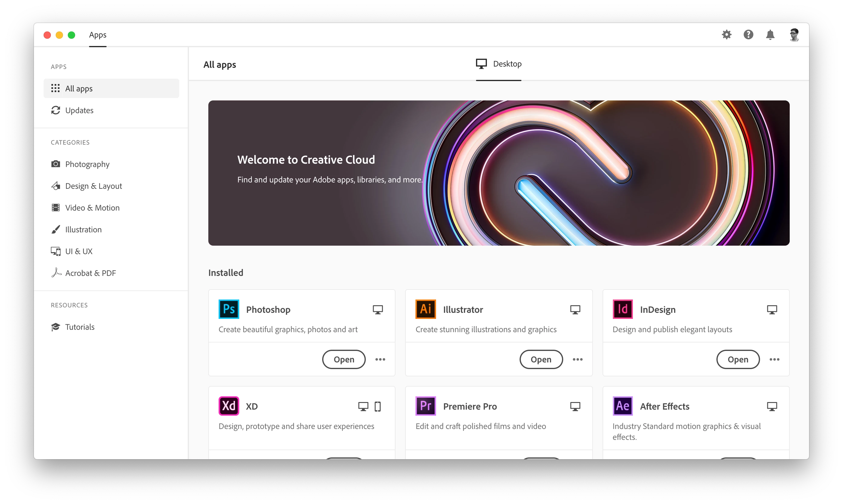The width and height of the screenshot is (843, 504).
Task: Expand InDesign's more options ellipsis
Action: pos(774,359)
